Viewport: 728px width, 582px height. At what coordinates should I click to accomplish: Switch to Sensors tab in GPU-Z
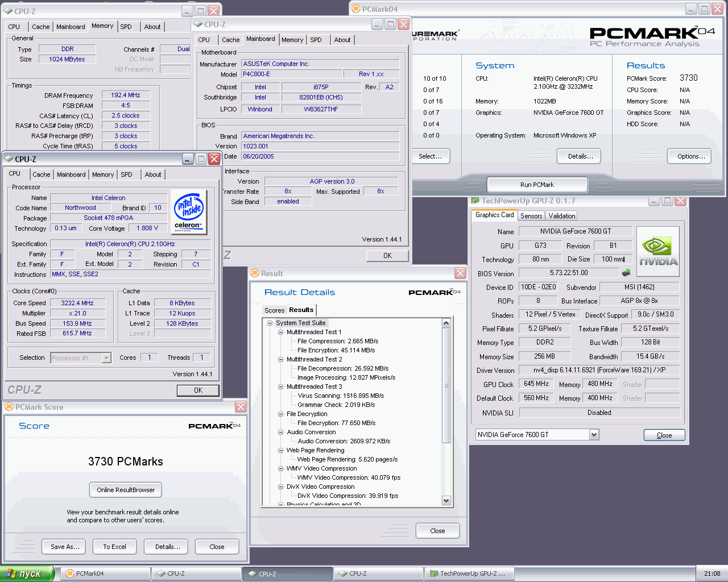pyautogui.click(x=531, y=216)
